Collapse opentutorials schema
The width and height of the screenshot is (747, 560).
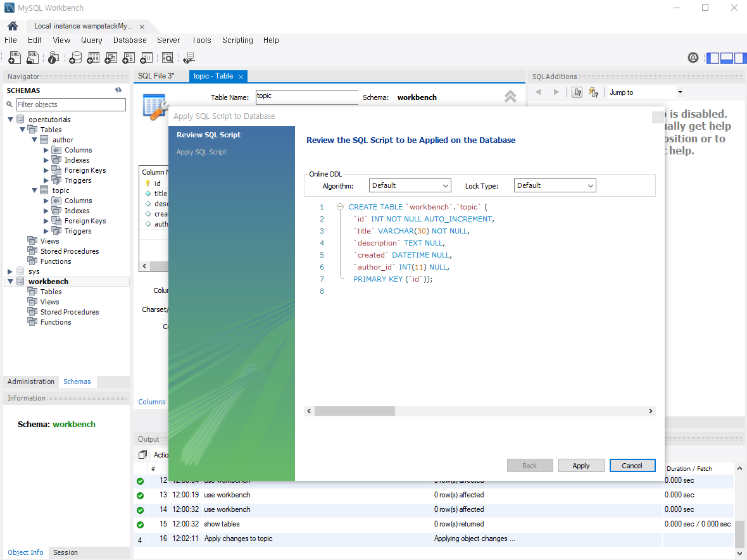11,120
